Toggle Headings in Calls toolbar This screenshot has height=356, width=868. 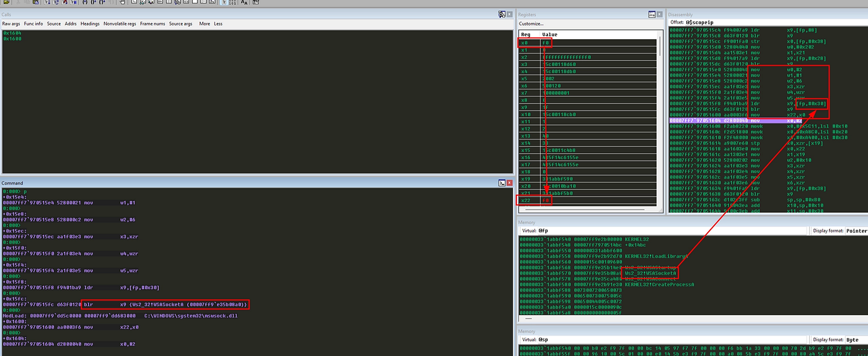90,24
